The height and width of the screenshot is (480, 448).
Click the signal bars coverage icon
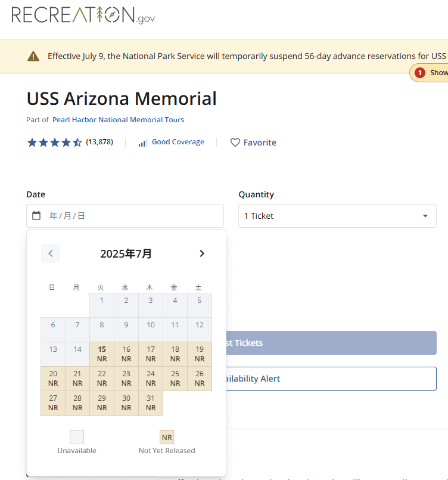point(143,143)
